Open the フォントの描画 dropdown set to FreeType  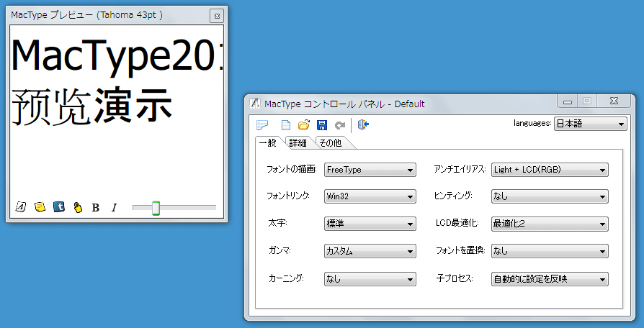coord(370,170)
